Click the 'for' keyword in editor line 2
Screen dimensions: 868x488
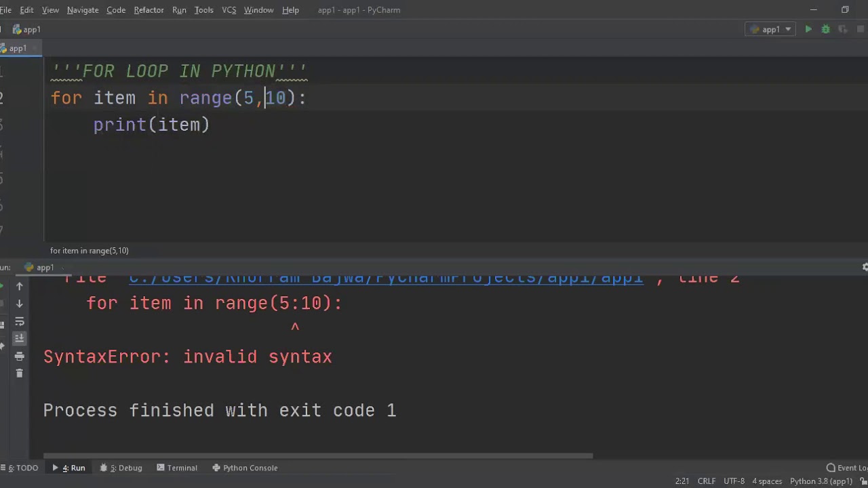[66, 98]
